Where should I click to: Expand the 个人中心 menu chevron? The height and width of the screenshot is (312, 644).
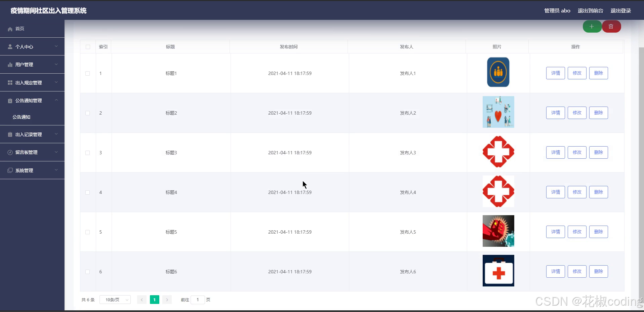(56, 46)
